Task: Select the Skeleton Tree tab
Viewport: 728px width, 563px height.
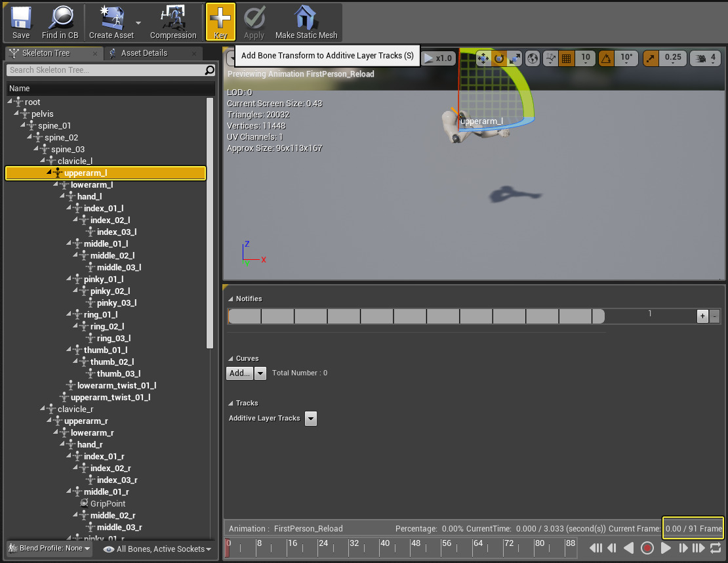Action: [45, 53]
